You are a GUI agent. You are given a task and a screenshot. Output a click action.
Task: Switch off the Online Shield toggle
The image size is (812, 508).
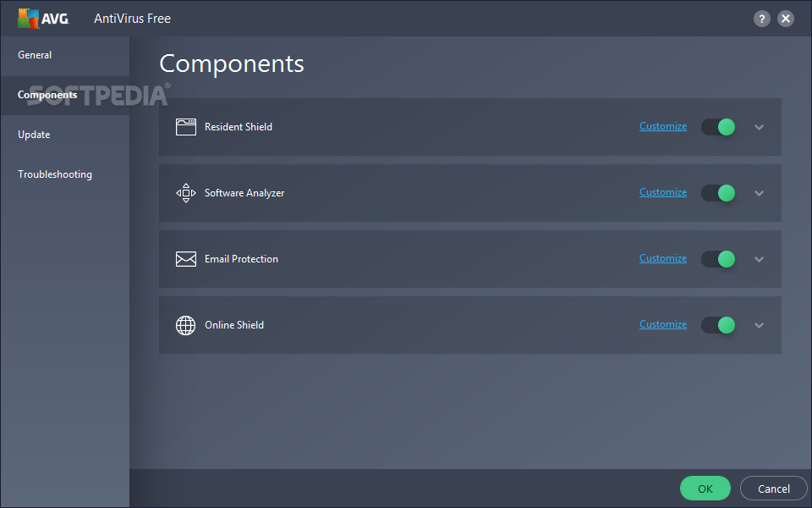coord(718,325)
